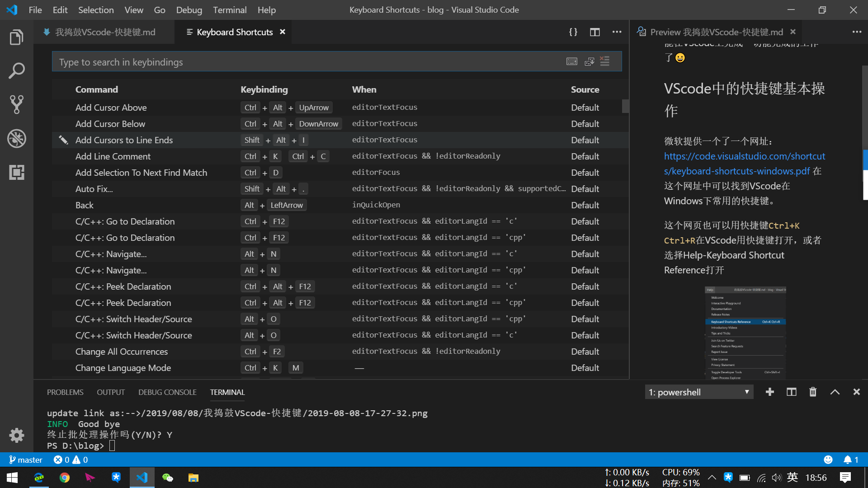Image resolution: width=868 pixels, height=488 pixels.
Task: Clear keybindings search input icon
Action: tap(605, 61)
